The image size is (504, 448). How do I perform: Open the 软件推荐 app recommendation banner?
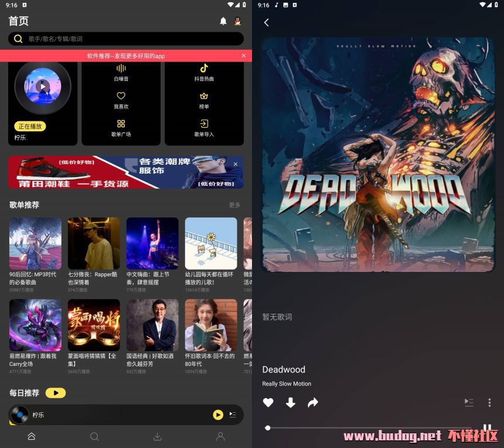[x=125, y=56]
